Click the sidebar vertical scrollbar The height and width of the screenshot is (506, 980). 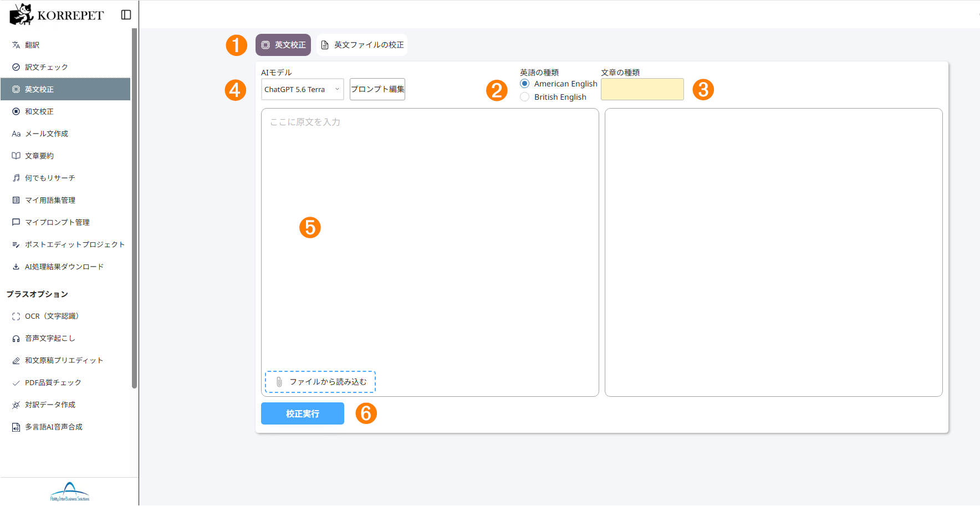134,208
